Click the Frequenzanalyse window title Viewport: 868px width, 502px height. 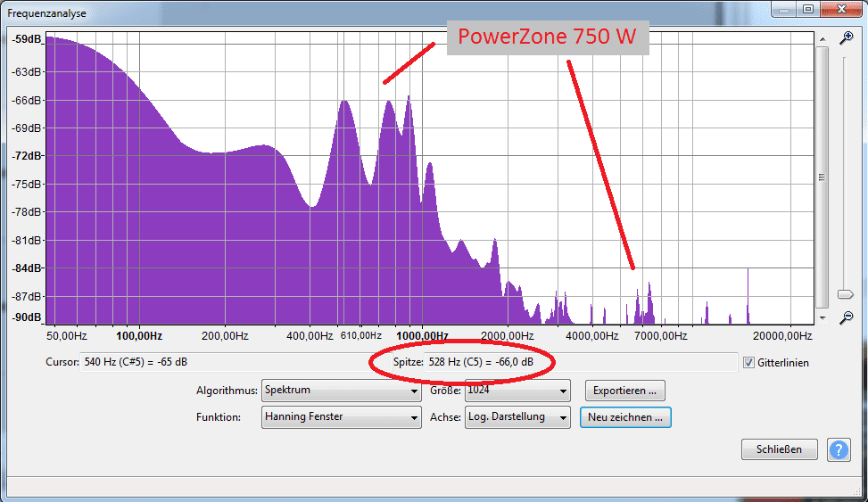46,13
